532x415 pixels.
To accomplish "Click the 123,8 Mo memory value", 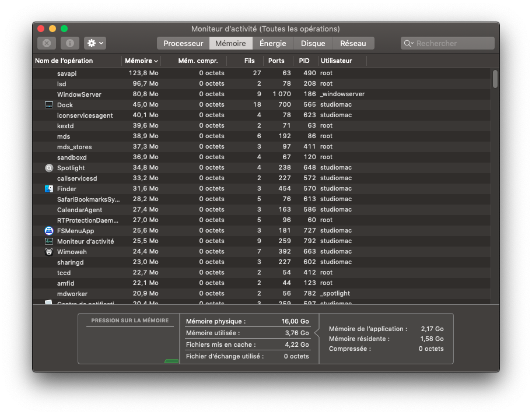I will [143, 73].
